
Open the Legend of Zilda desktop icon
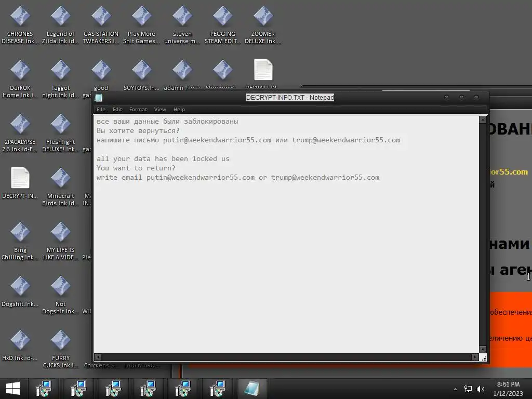pyautogui.click(x=60, y=25)
